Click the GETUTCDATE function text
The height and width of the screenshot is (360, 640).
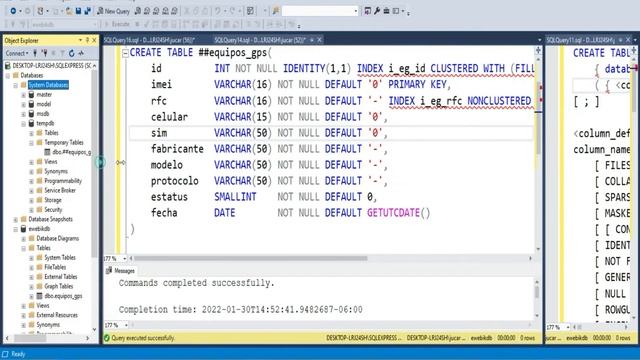click(393, 213)
